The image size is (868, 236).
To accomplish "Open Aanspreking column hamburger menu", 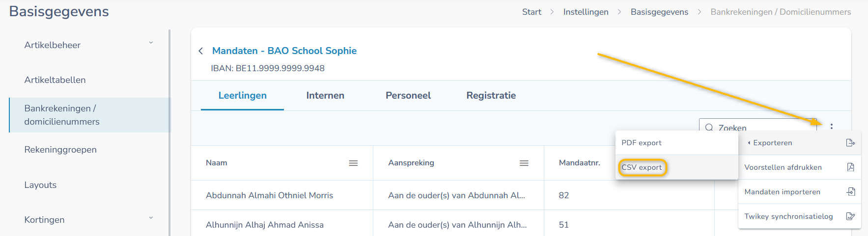I will 524,163.
